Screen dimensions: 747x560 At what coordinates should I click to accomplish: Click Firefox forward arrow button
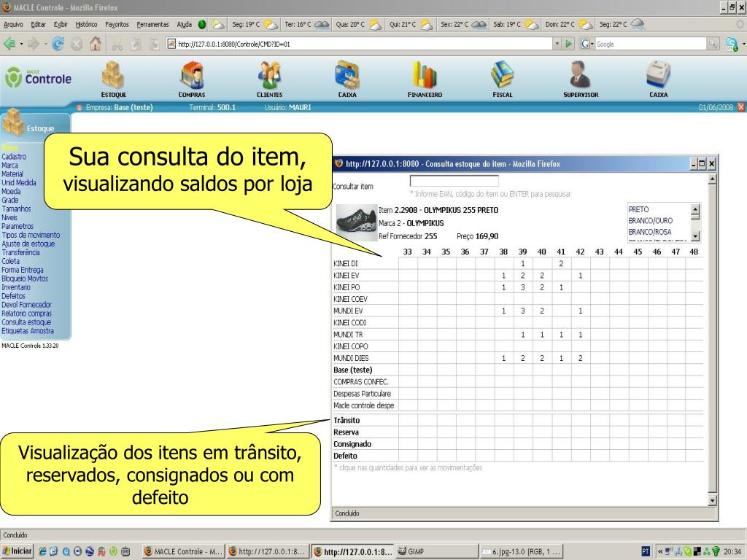click(34, 44)
